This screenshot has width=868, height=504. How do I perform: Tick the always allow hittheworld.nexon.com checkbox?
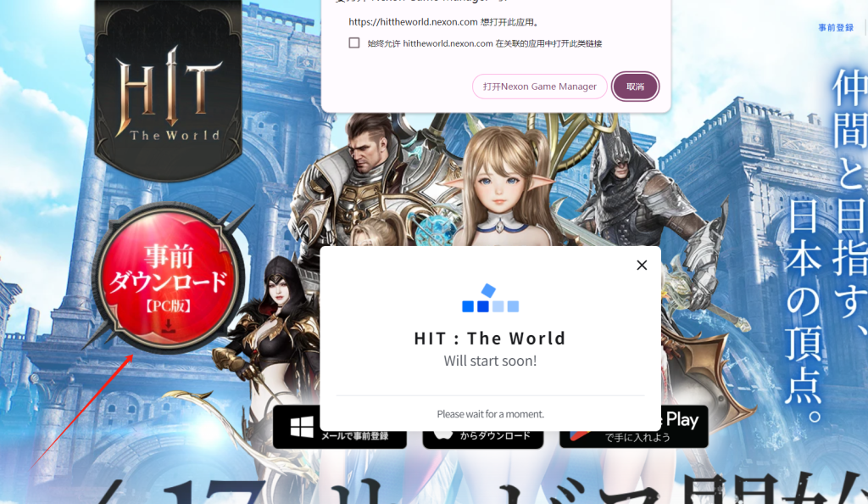354,42
